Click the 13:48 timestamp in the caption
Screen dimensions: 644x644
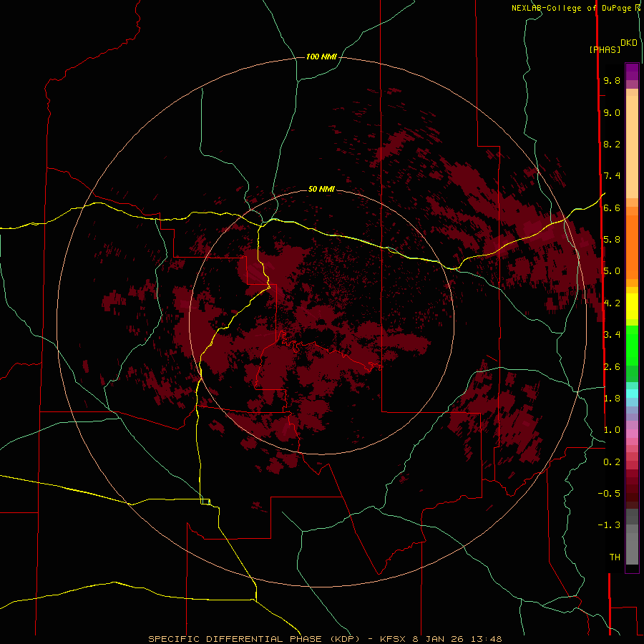487,639
